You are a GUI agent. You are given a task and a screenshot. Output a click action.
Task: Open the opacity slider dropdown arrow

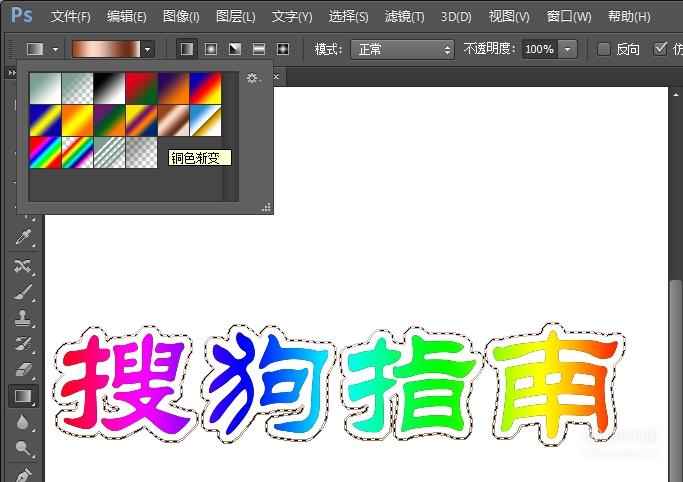568,49
